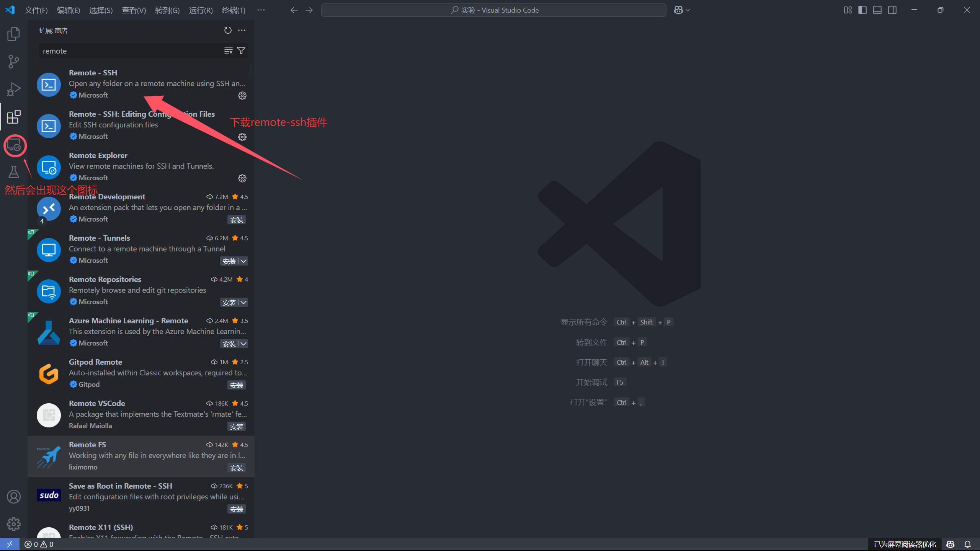Open Copilot dropdown chevron in title bar
Viewport: 980px width, 551px height.
point(688,10)
